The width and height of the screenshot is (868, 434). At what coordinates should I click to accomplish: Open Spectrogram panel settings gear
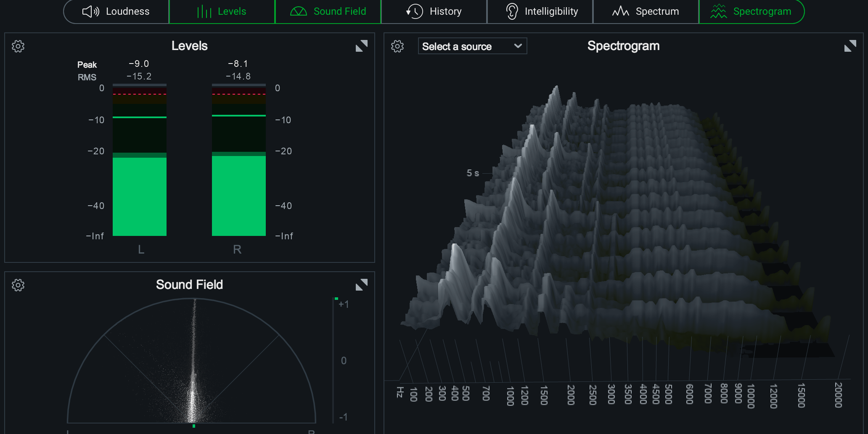tap(397, 46)
